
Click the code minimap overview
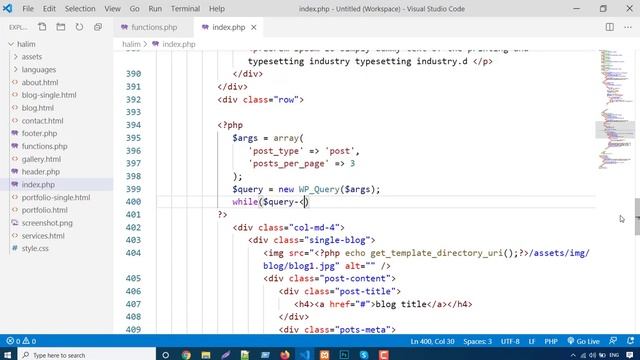click(615, 110)
